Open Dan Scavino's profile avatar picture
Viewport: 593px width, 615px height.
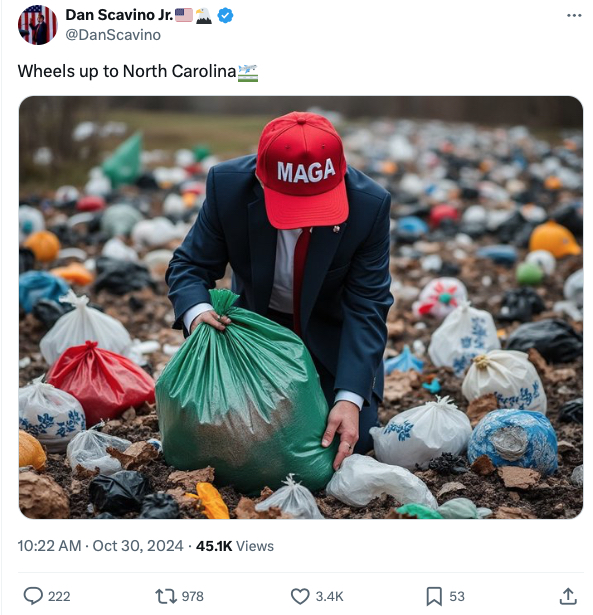tap(38, 25)
